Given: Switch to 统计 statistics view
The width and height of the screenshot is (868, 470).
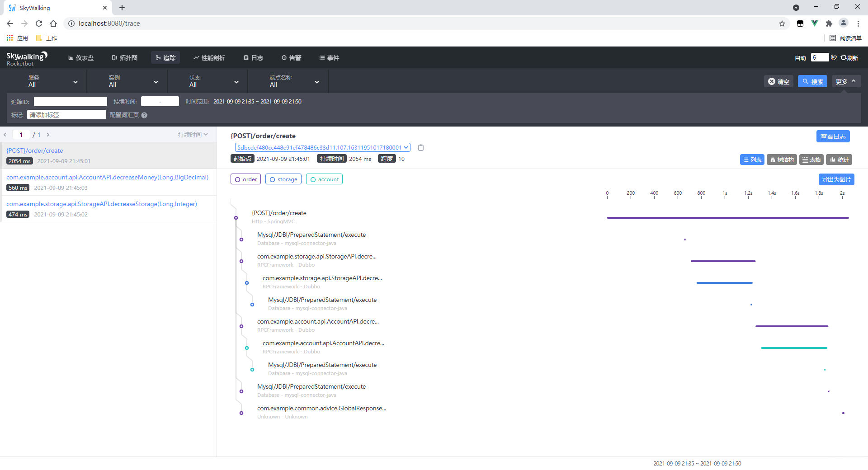Looking at the screenshot, I should pyautogui.click(x=839, y=160).
